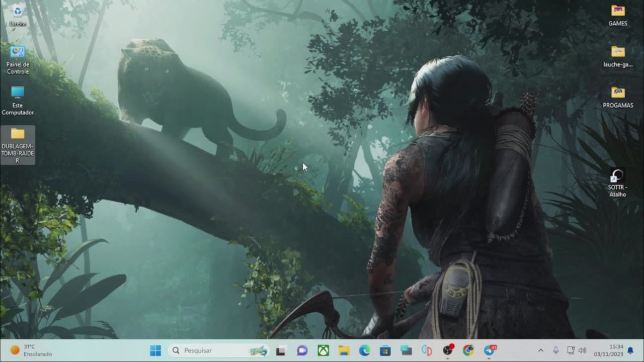This screenshot has height=362, width=644.
Task: Launch the Xbox app from the taskbar
Action: [x=323, y=350]
